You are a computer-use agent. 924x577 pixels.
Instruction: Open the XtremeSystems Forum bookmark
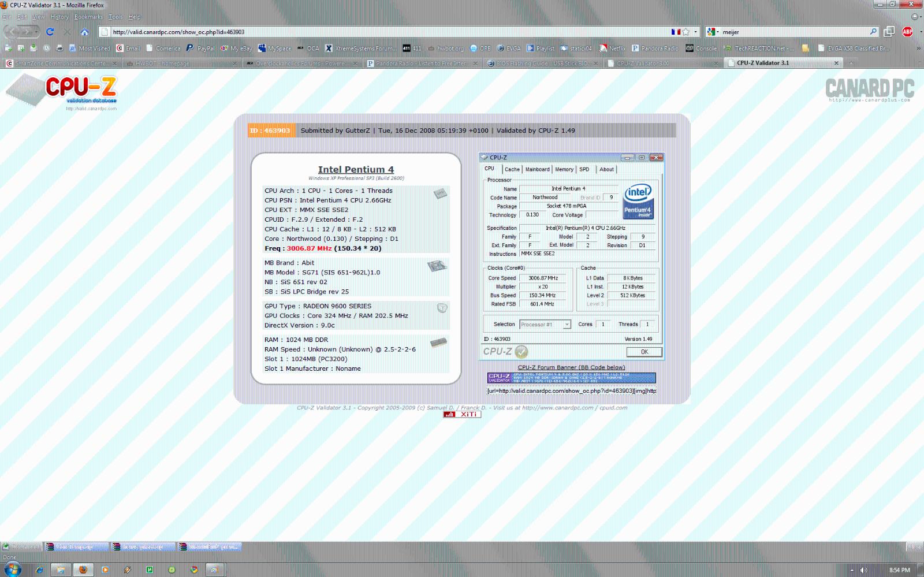pyautogui.click(x=360, y=49)
